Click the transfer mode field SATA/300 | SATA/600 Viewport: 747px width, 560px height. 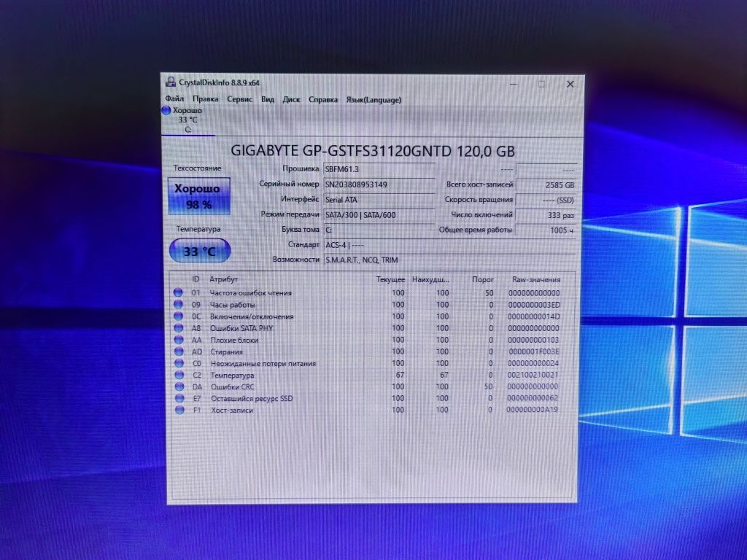379,215
